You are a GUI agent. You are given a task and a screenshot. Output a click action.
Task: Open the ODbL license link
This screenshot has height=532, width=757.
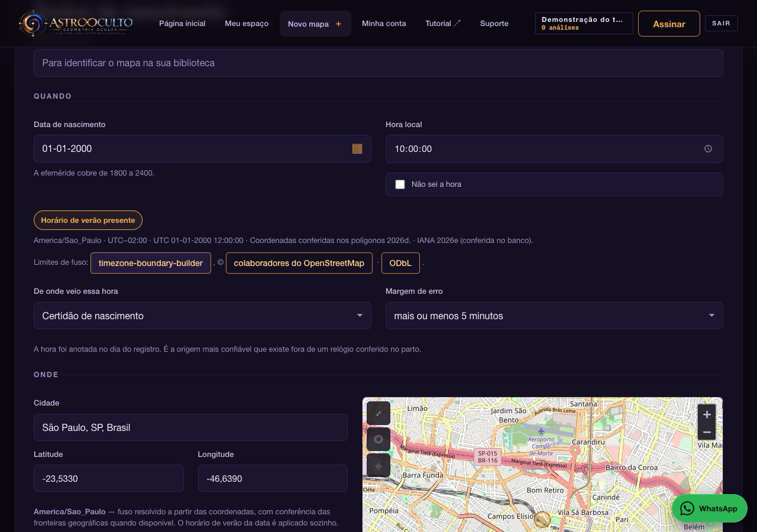[400, 263]
